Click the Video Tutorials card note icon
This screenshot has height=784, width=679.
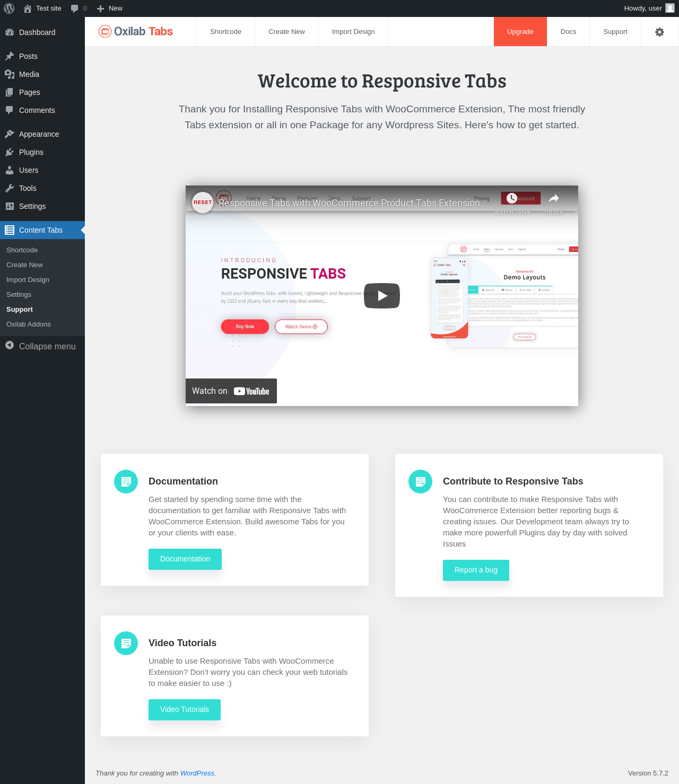126,643
